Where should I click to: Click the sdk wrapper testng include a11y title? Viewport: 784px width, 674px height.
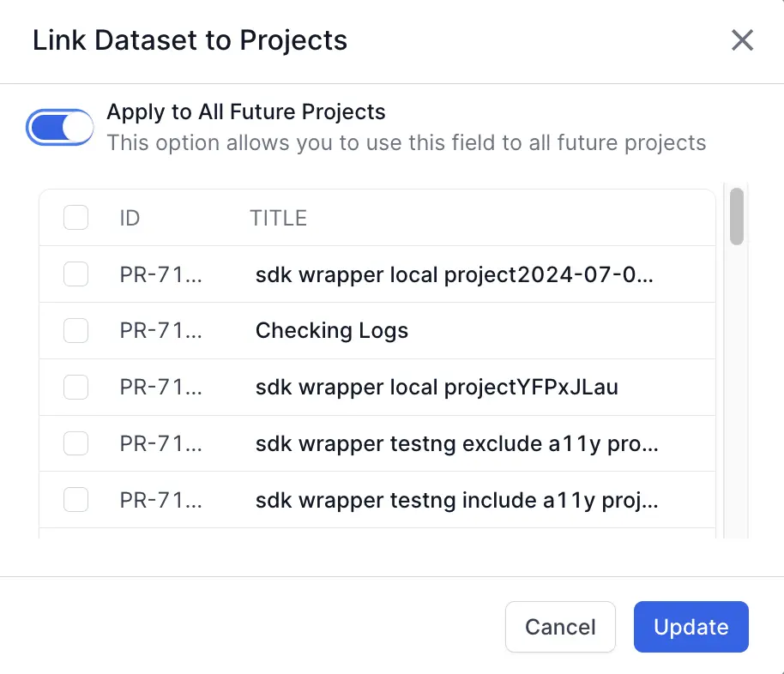point(456,500)
